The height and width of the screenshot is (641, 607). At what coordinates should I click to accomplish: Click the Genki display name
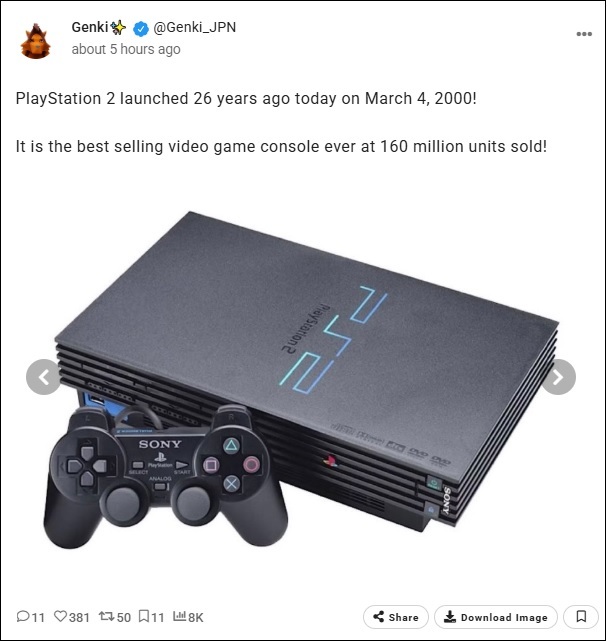pyautogui.click(x=90, y=27)
